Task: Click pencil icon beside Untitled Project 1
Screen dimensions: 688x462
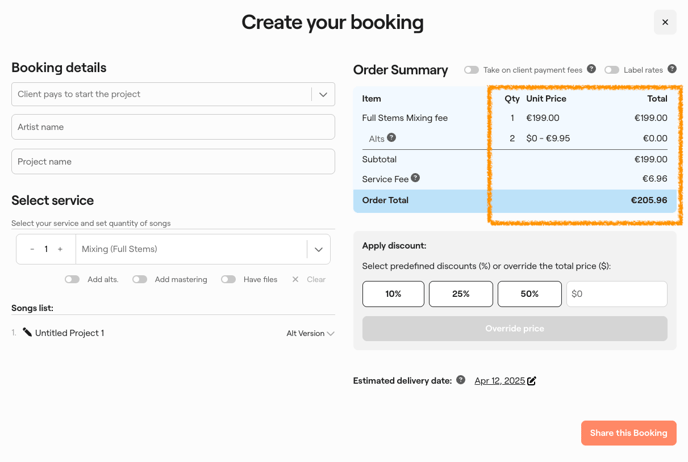Action: [x=27, y=332]
